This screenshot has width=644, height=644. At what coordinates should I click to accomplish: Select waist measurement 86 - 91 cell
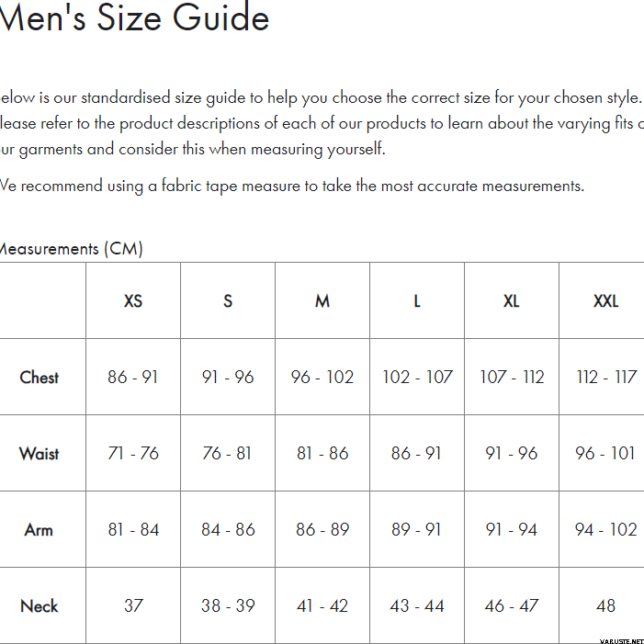(x=417, y=454)
